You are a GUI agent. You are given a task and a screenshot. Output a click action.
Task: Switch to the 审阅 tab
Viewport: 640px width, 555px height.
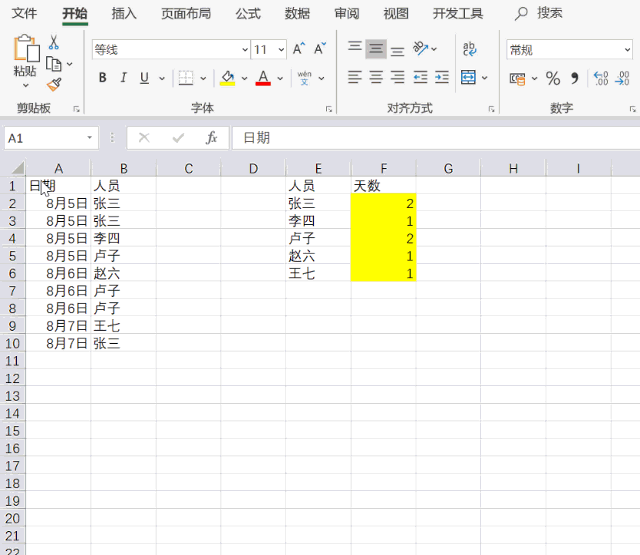(x=347, y=13)
